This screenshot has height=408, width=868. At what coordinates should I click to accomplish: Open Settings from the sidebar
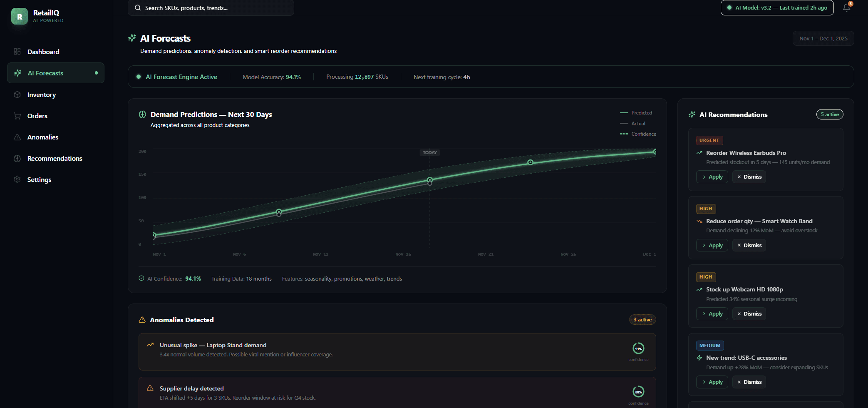point(56,179)
